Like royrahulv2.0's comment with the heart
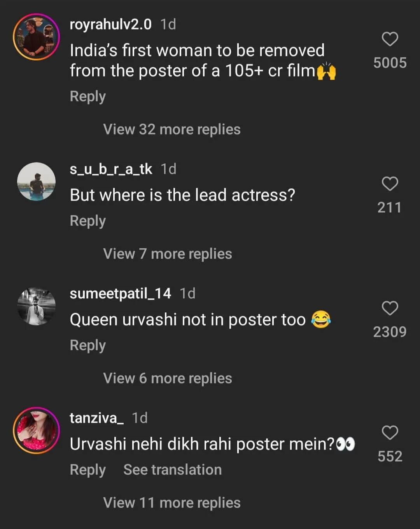 (x=390, y=39)
